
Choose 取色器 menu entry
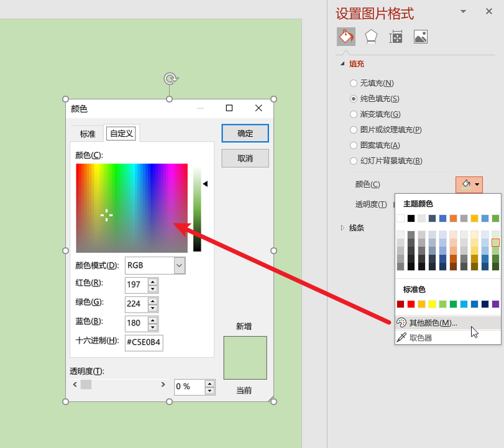pos(448,337)
